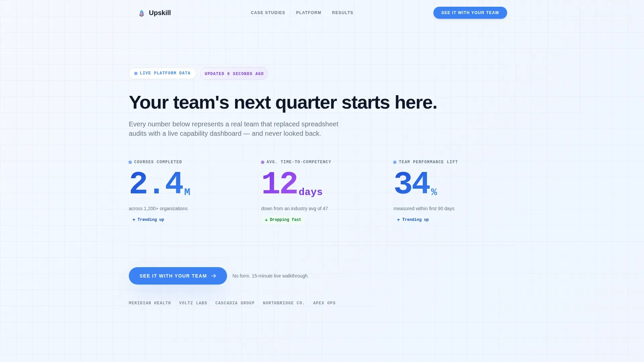Click the large See It With Your Team button
Image resolution: width=644 pixels, height=362 pixels.
pyautogui.click(x=178, y=276)
